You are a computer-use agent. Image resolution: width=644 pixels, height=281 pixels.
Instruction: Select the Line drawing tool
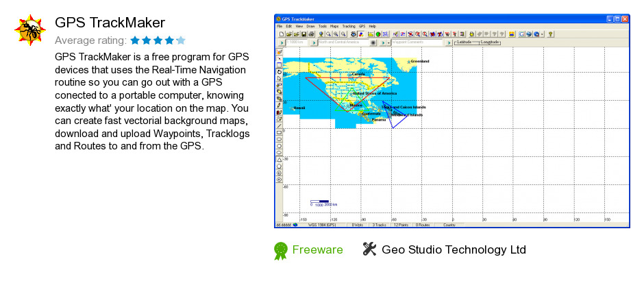pos(280,125)
